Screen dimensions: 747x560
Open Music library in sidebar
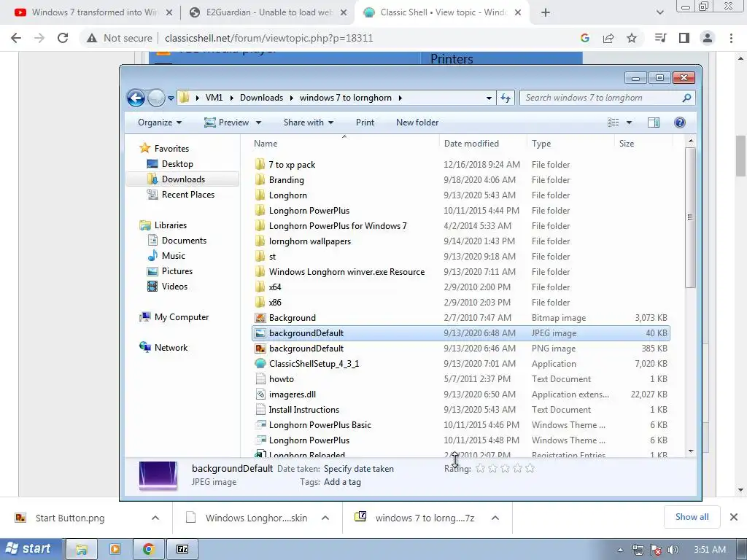174,256
